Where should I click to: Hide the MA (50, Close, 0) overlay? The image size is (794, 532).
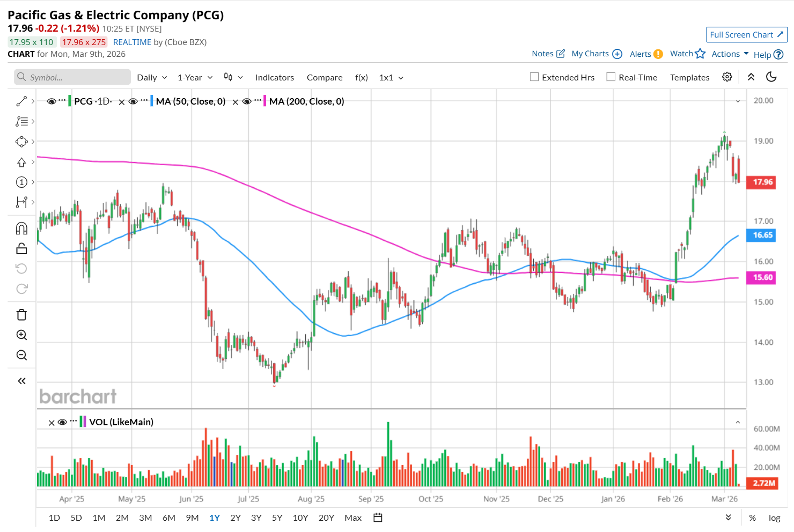pyautogui.click(x=134, y=101)
